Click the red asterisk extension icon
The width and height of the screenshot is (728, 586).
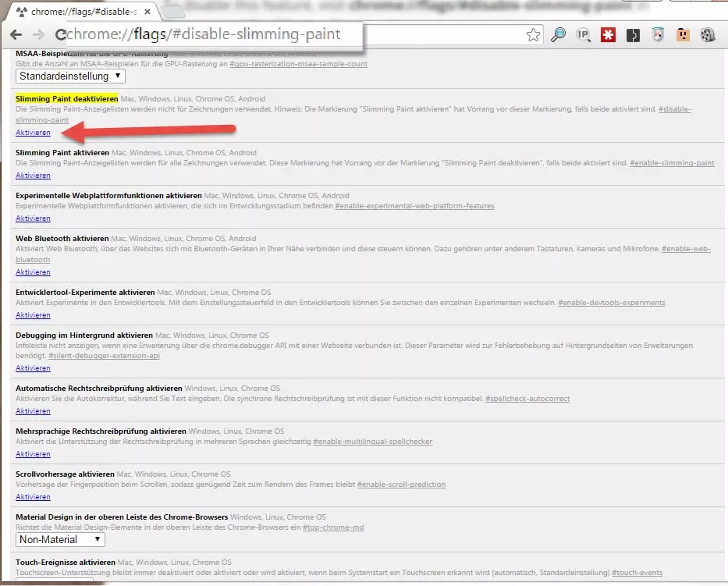608,35
